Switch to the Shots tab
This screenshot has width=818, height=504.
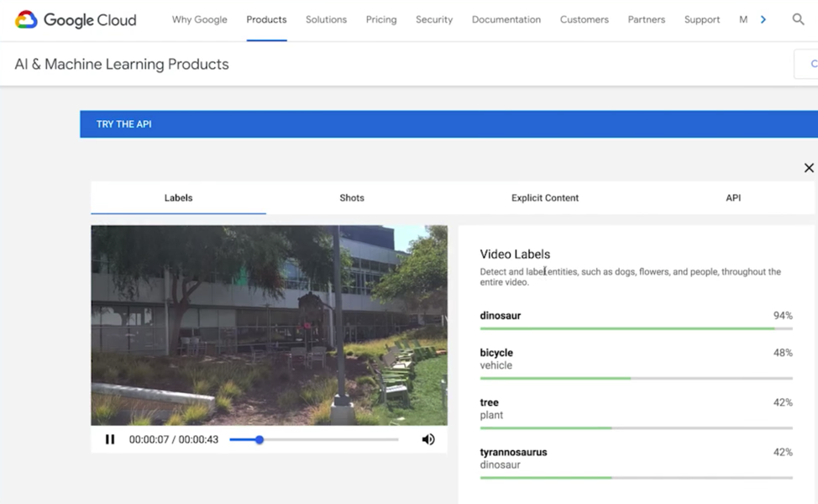352,197
